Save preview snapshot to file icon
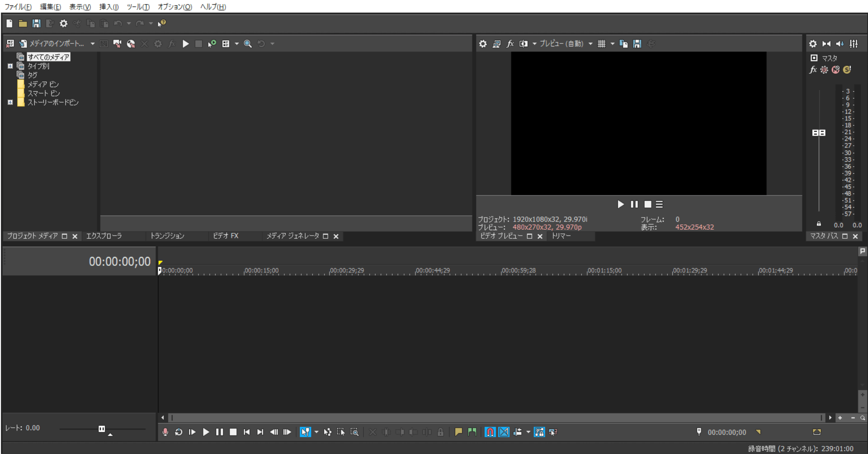This screenshot has width=868, height=454. coord(637,44)
